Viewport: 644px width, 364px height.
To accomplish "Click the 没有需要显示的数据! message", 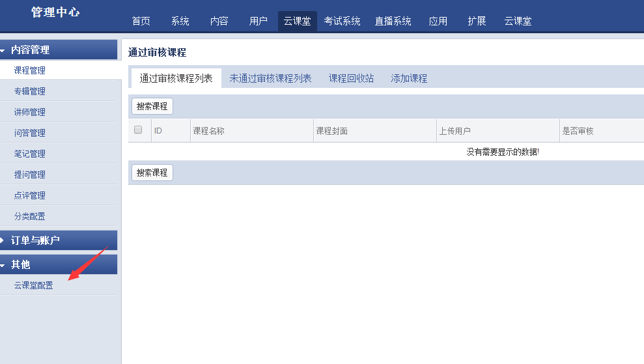I will coord(503,152).
